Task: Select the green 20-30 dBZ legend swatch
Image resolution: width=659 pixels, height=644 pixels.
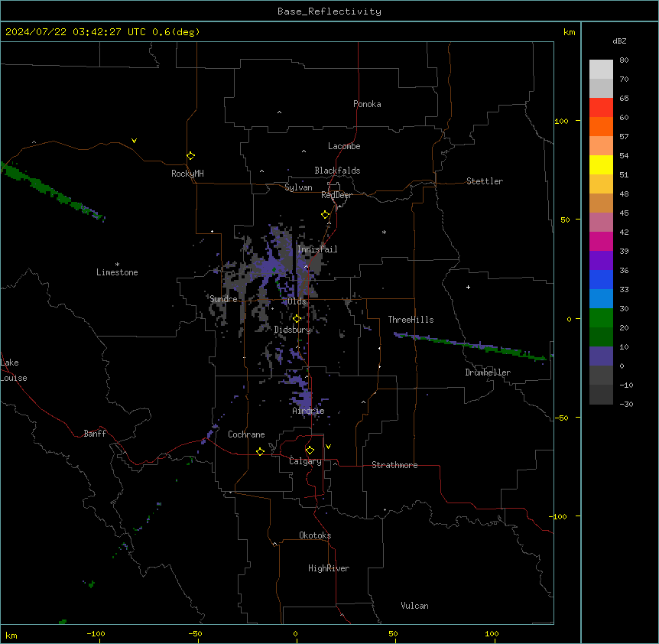Action: (601, 318)
